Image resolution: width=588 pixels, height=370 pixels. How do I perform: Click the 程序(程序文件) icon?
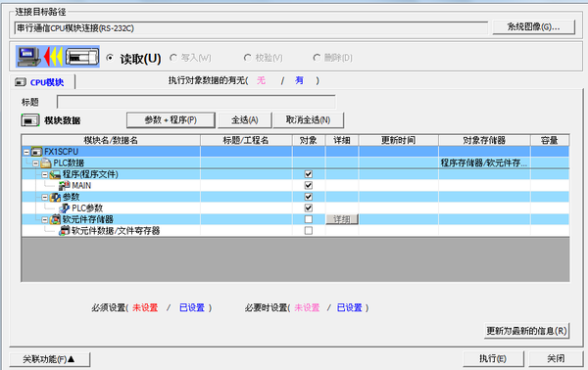point(55,174)
